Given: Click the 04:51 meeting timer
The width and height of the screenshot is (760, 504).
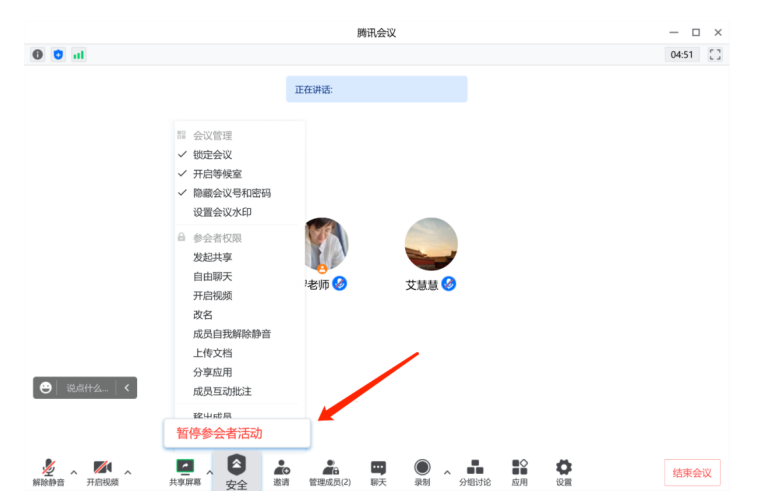Looking at the screenshot, I should click(681, 54).
